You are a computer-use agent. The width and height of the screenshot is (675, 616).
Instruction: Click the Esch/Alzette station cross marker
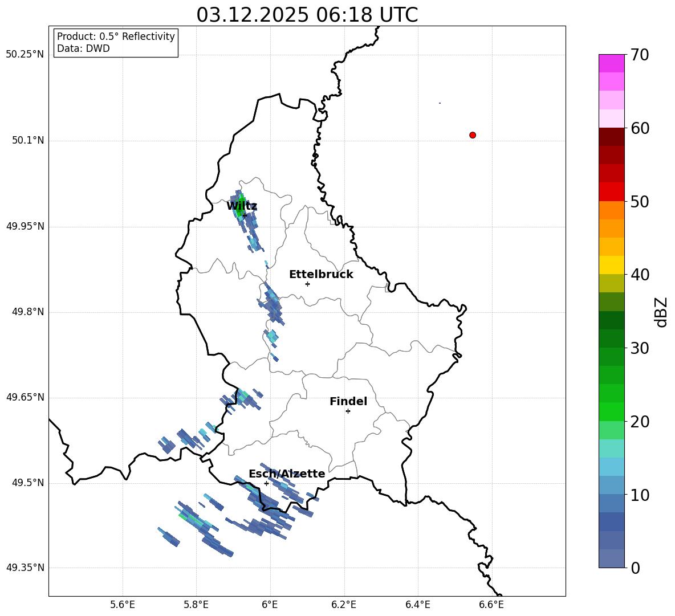coord(266,483)
